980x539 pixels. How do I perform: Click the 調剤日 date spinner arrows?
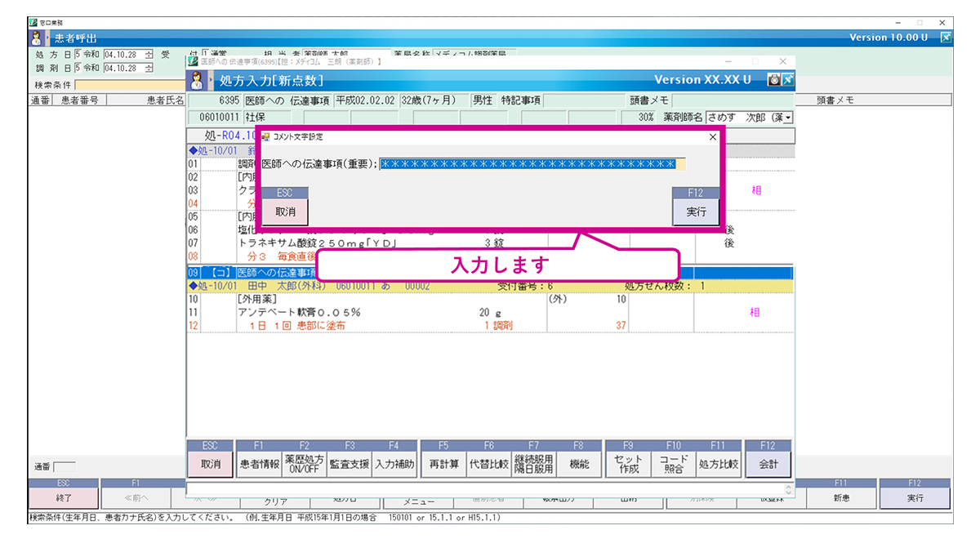tap(149, 68)
